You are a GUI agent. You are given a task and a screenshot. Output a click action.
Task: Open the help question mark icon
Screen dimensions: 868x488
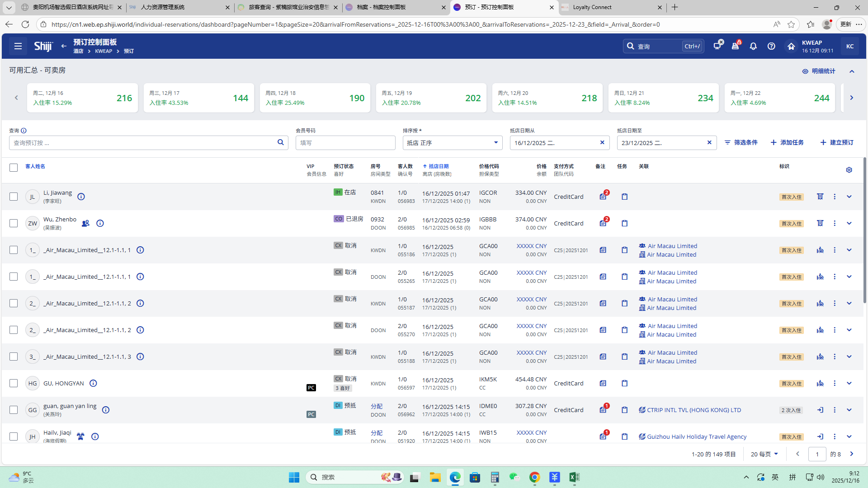point(771,46)
